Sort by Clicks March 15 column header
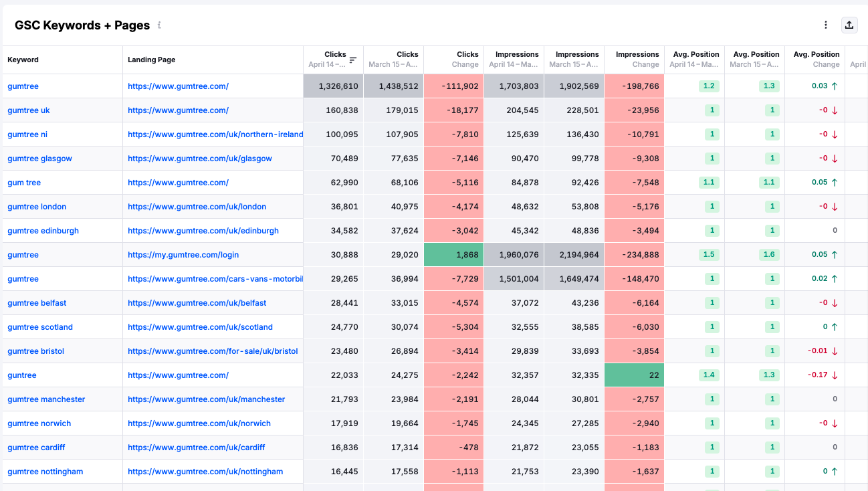The width and height of the screenshot is (868, 491). [x=394, y=60]
